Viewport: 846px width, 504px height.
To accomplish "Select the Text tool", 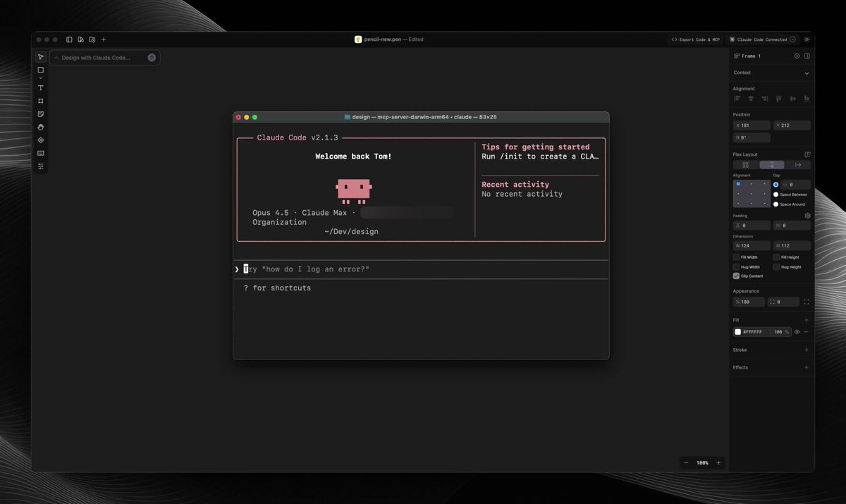I will 41,88.
